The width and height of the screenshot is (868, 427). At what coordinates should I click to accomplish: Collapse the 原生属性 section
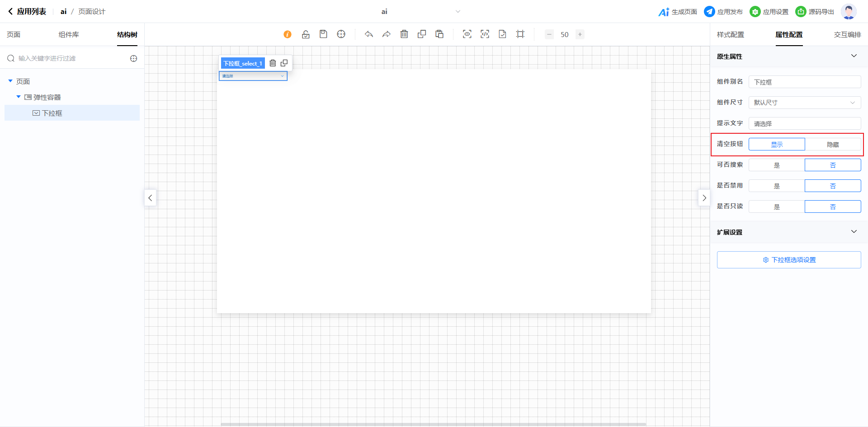tap(854, 56)
